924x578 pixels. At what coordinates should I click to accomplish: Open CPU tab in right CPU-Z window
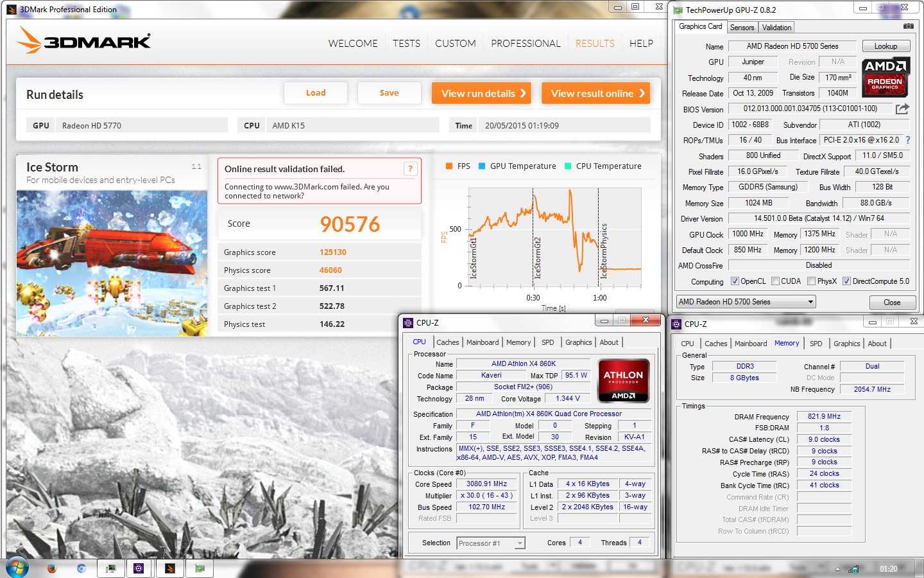(687, 344)
